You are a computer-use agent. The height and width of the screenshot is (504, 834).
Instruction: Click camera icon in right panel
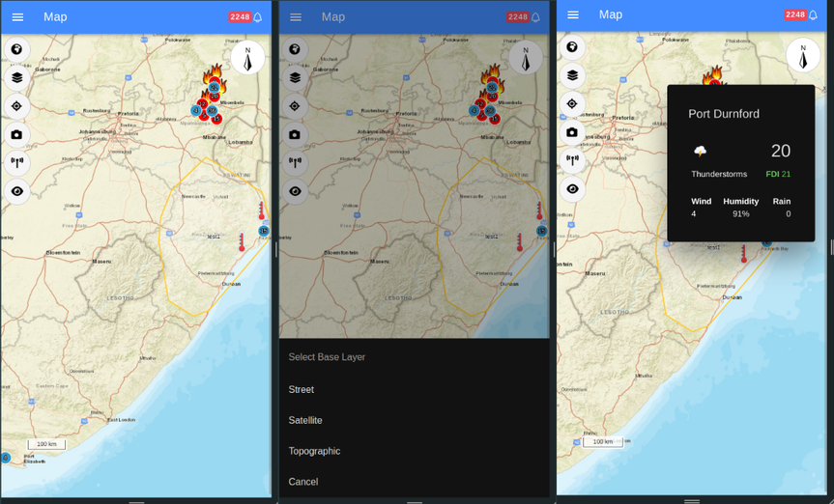coord(572,132)
